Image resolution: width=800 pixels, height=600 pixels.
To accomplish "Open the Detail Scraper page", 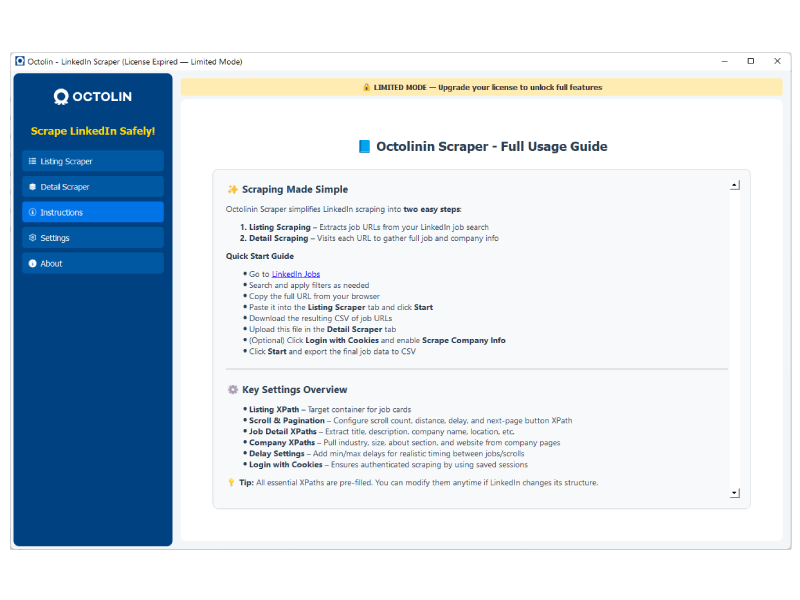I will click(x=93, y=187).
